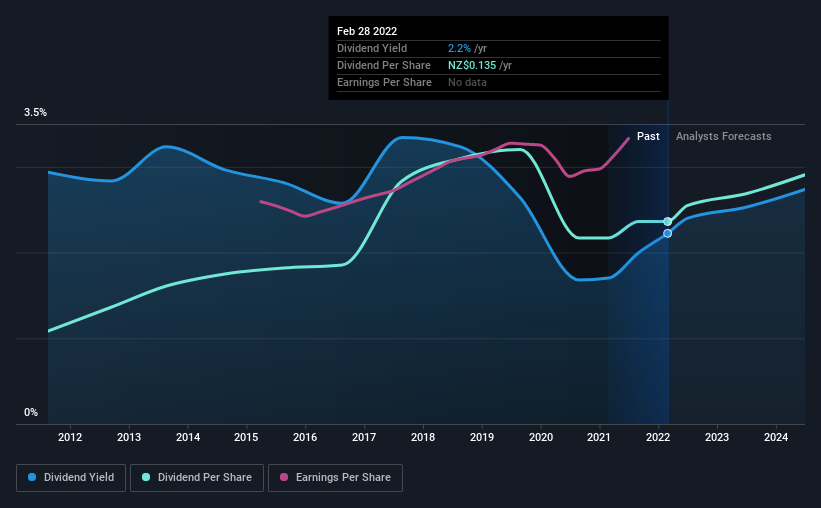
Task: Click the blue Dividend Yield legend dot
Action: 32,477
